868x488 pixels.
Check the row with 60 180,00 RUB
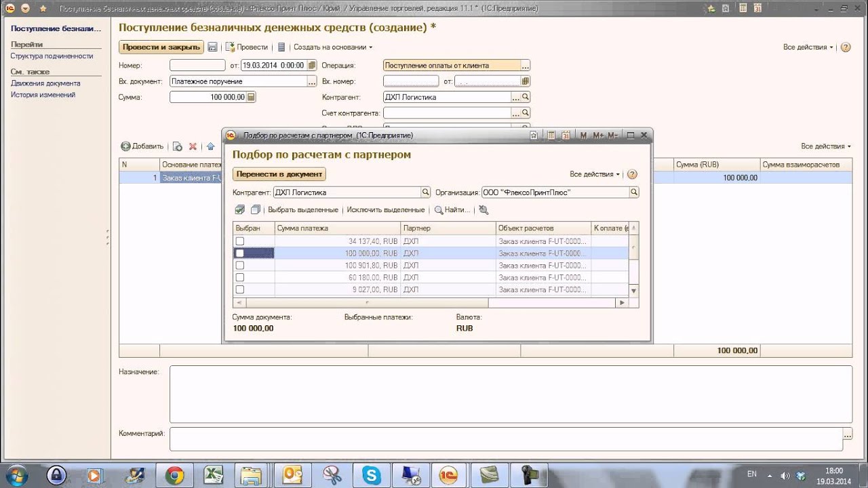pyautogui.click(x=239, y=277)
